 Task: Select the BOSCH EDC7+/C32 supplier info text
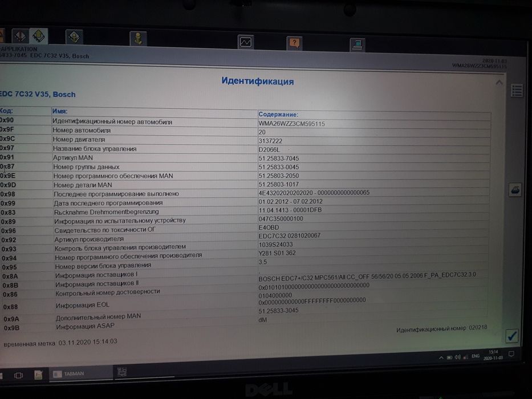(367, 276)
